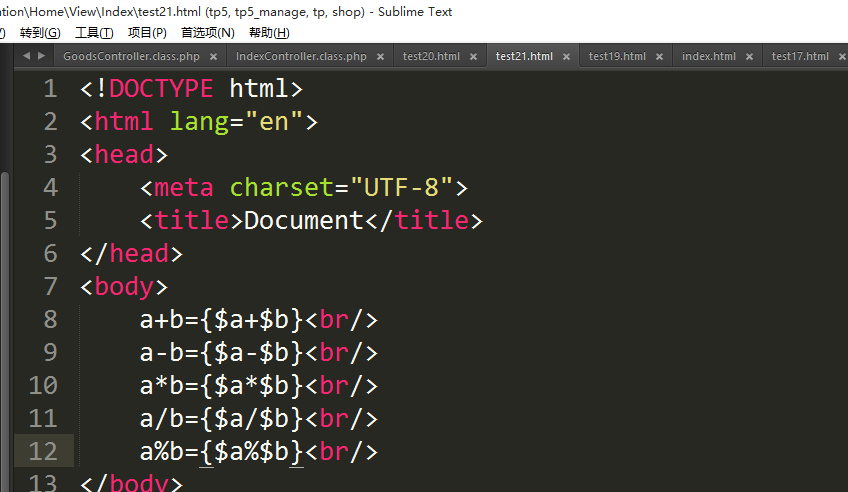Open the 帮助(H) Help menu
Screen dimensions: 848x492
tap(268, 33)
